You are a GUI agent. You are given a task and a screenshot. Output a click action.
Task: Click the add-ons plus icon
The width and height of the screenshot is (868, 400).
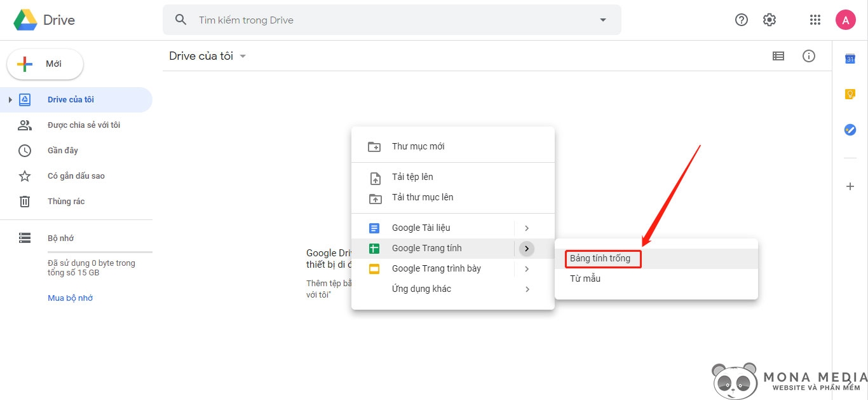click(x=850, y=186)
